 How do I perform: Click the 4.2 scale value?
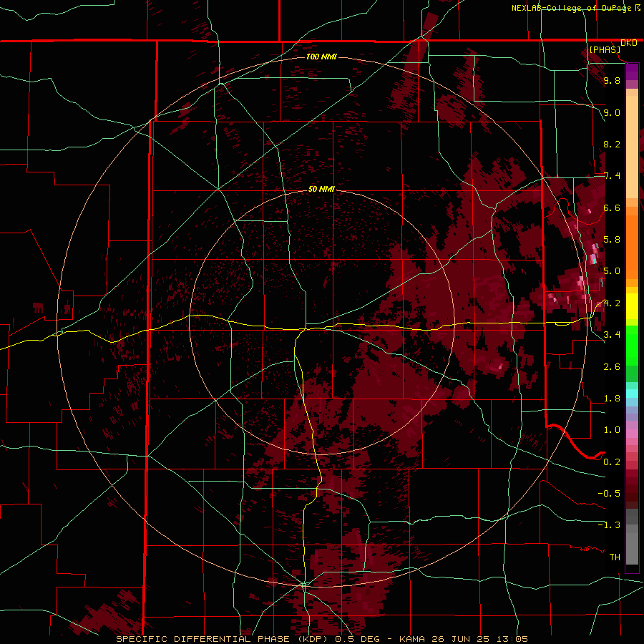tap(612, 303)
